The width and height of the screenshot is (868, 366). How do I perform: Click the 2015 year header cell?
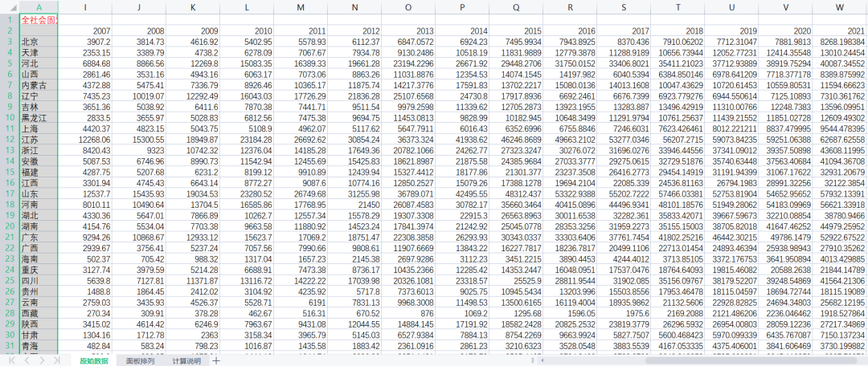(516, 31)
